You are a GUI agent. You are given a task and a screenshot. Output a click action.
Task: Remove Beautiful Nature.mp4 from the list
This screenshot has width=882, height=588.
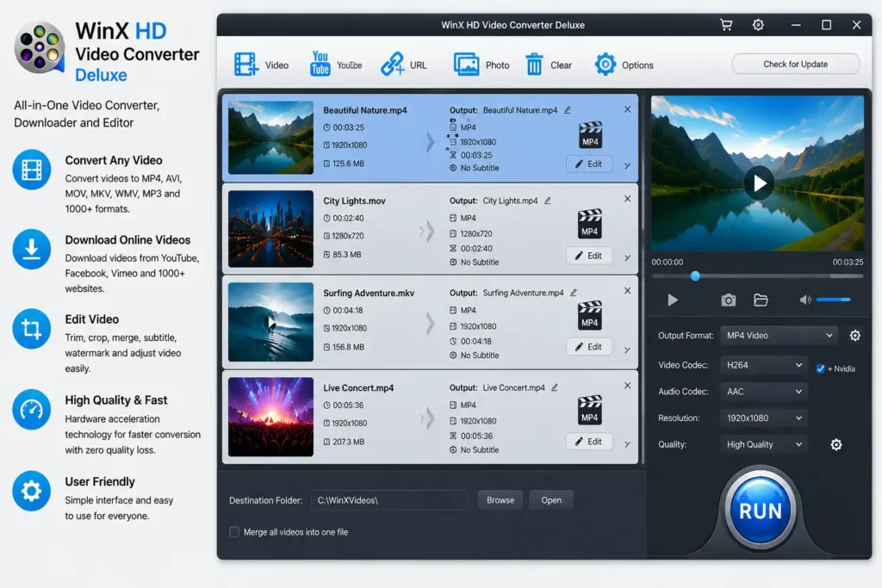[627, 109]
